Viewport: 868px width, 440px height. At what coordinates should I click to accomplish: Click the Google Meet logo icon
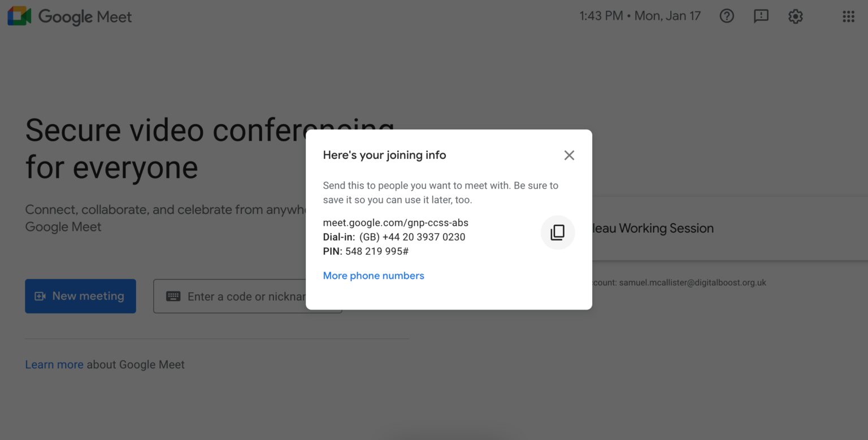[19, 16]
